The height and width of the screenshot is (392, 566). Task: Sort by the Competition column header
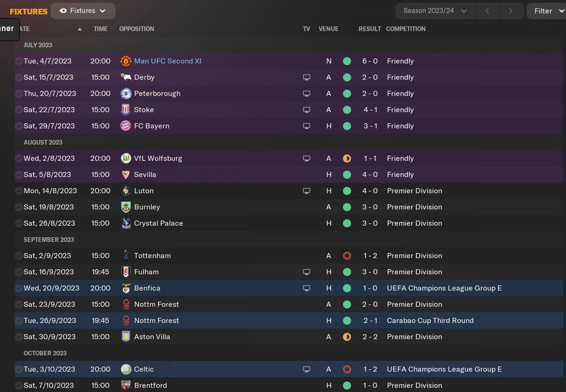(x=405, y=29)
